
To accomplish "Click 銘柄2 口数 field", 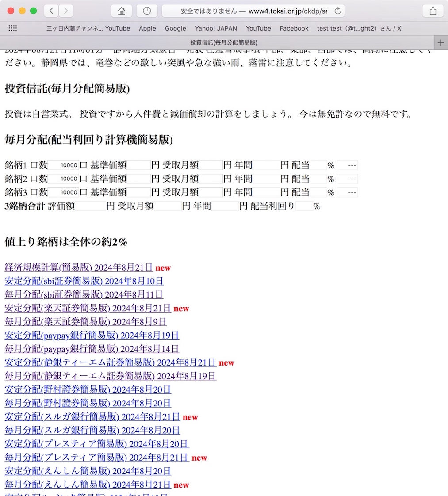I will [63, 179].
